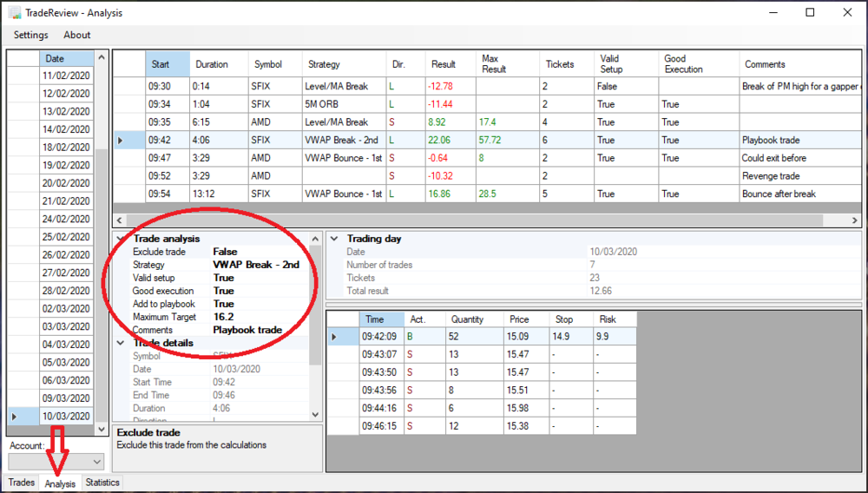This screenshot has height=493, width=868.
Task: Click row indicator arrow beside 10/03/2020
Action: 11,417
